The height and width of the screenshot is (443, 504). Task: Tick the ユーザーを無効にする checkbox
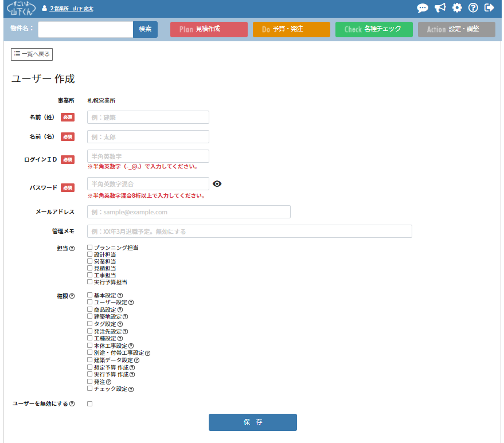[89, 404]
